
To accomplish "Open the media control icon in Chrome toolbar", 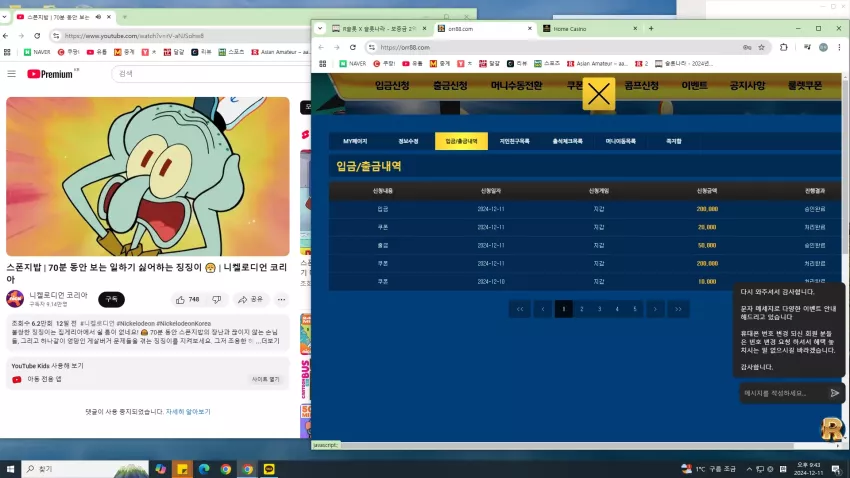I will pyautogui.click(x=807, y=48).
